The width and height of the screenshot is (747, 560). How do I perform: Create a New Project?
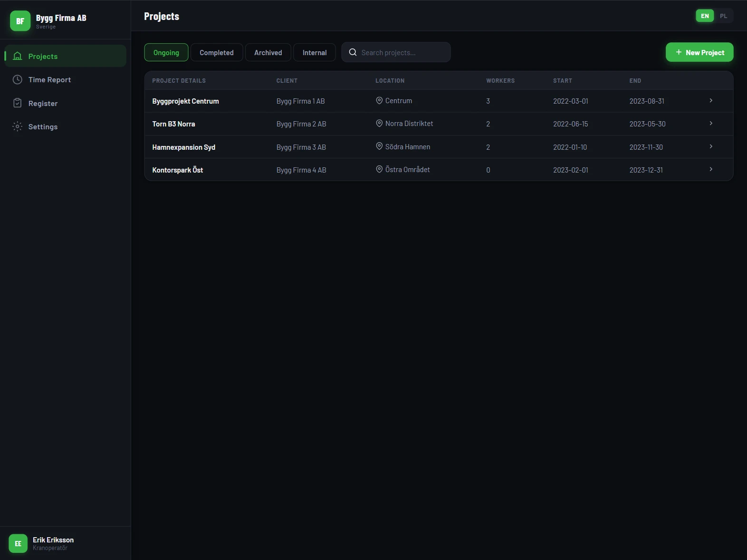click(699, 52)
